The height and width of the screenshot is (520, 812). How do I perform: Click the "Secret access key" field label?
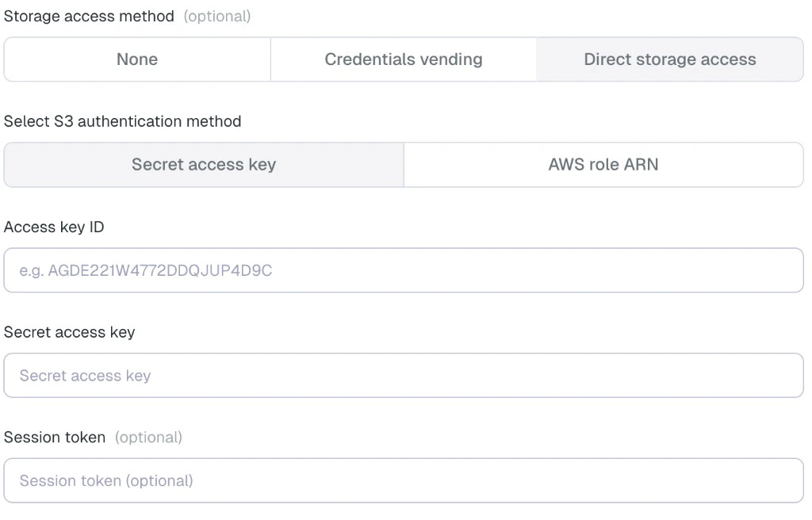point(69,332)
